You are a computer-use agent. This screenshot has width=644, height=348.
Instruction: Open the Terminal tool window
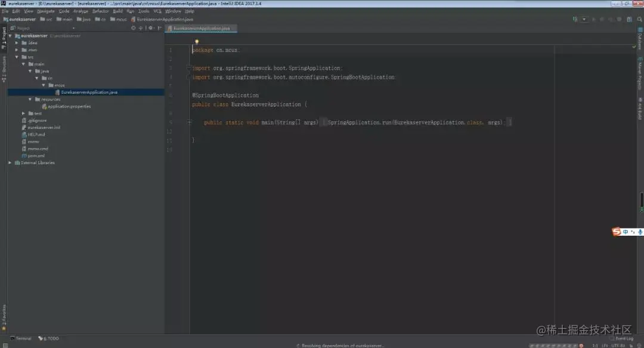20,338
